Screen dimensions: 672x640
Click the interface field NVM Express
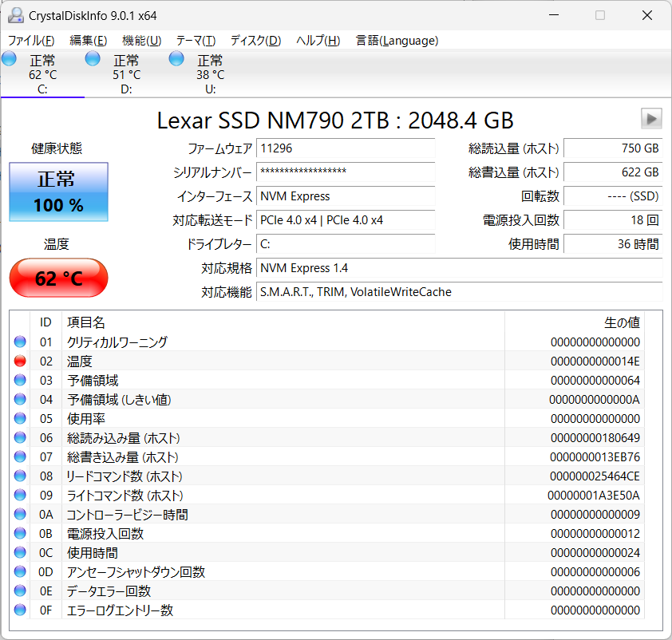[346, 196]
